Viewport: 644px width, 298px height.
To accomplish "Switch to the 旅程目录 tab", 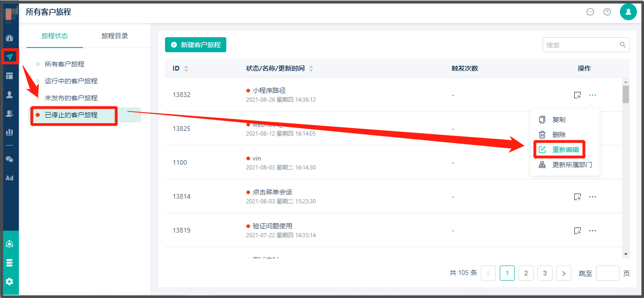I will coord(115,36).
